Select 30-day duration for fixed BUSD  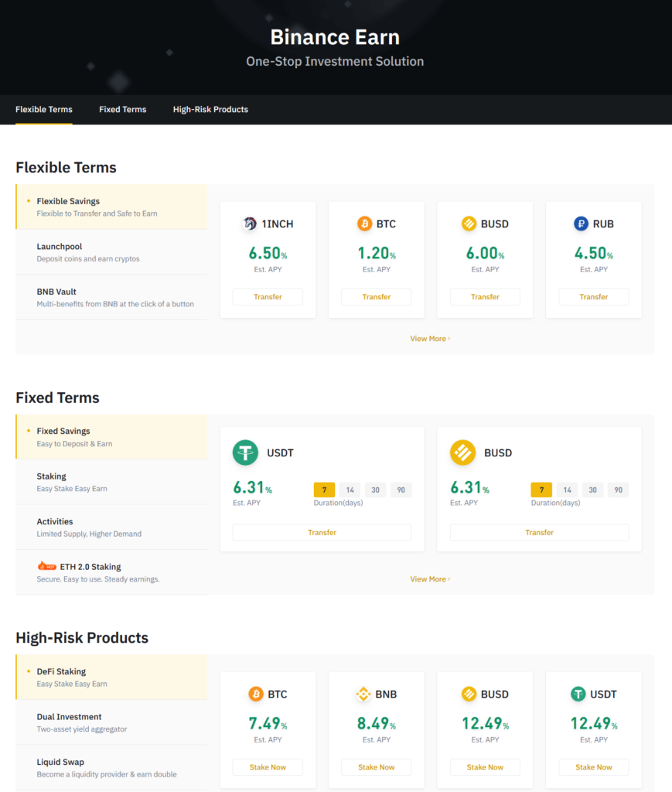pos(592,490)
